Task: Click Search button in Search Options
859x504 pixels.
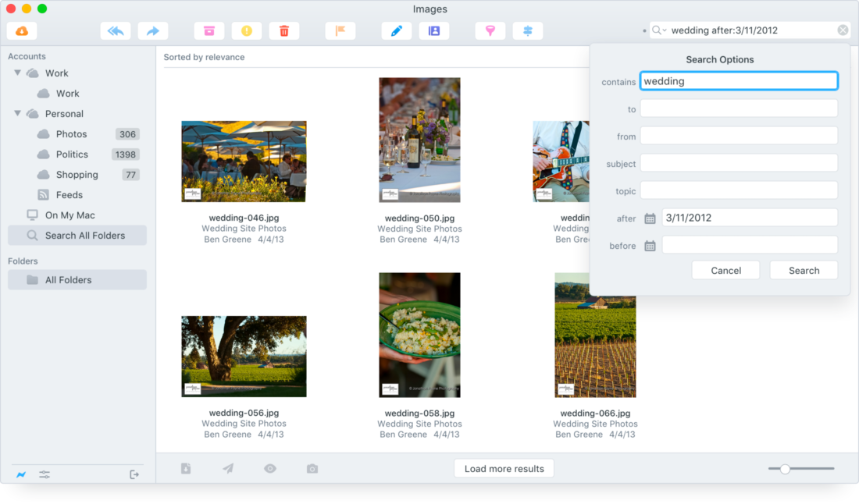Action: point(804,270)
